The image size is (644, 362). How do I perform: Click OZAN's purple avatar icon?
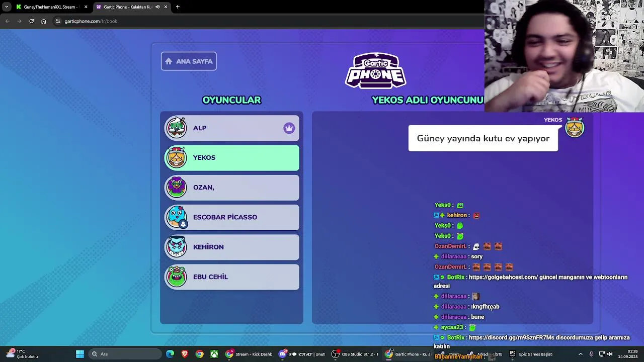(177, 187)
